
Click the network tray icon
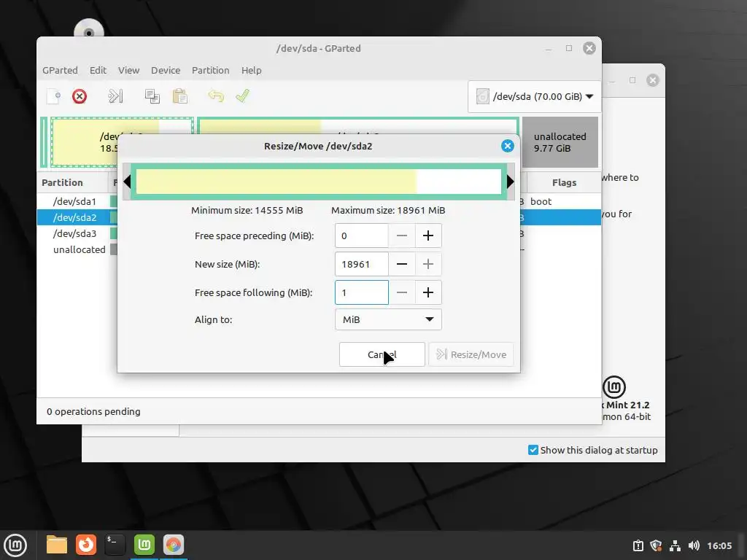tap(675, 545)
